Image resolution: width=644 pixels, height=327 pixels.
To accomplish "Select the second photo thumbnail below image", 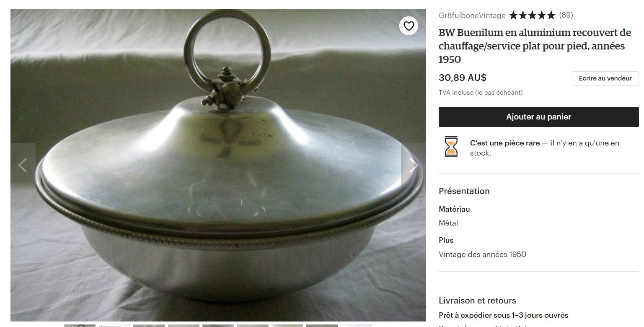I will click(x=114, y=325).
